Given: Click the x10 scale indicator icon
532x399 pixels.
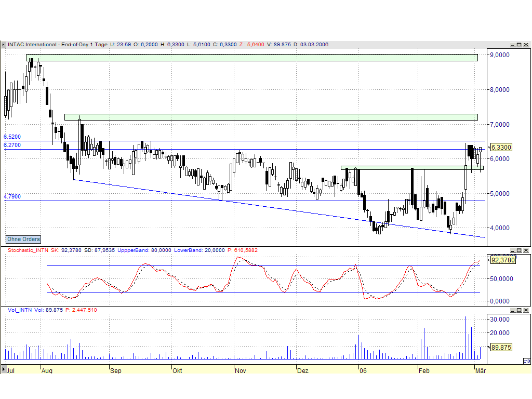Looking at the screenshot, I should tap(526, 361).
